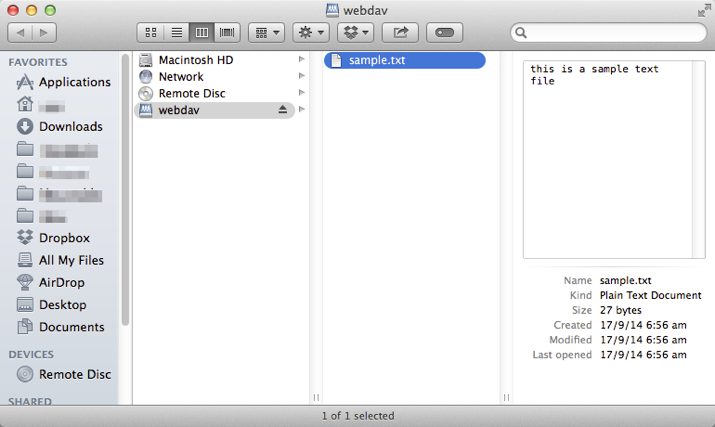Switch to list view
The width and height of the screenshot is (715, 427).
[x=176, y=32]
